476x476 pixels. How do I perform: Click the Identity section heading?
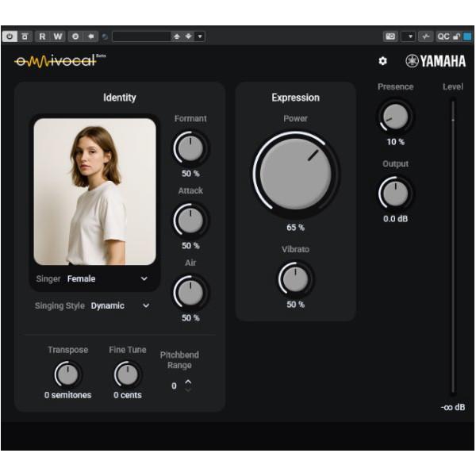click(120, 98)
